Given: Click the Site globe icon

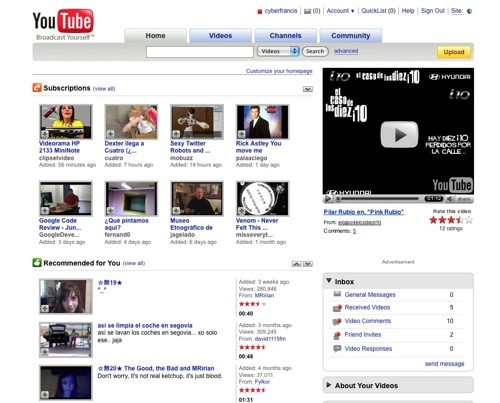Looking at the screenshot, I should coord(469,11).
